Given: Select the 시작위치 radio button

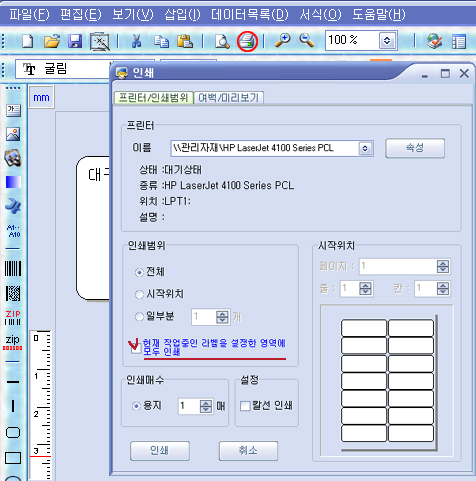Looking at the screenshot, I should [x=139, y=294].
